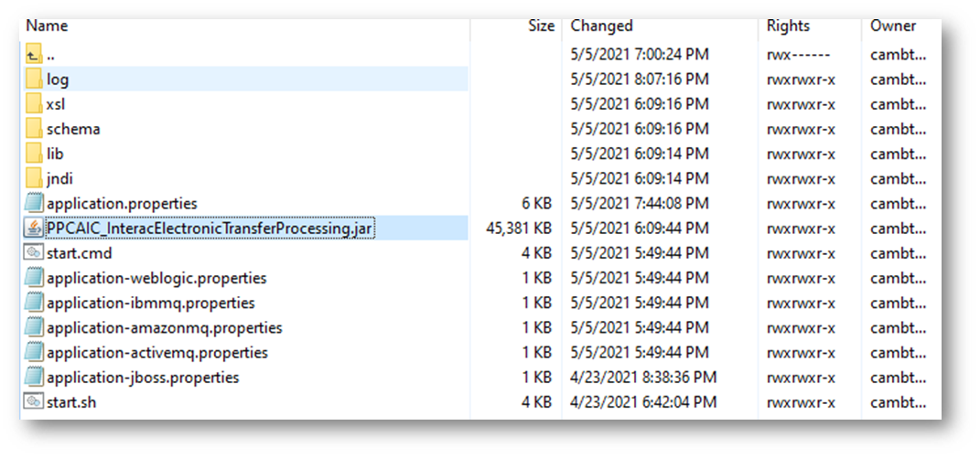The height and width of the screenshot is (458, 980).
Task: Click the xsl folder icon
Action: (x=34, y=103)
